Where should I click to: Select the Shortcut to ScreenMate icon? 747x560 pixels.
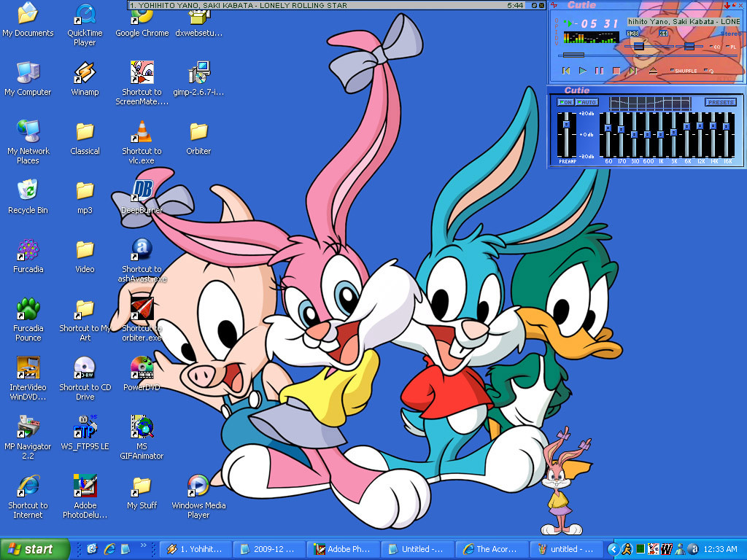tap(142, 84)
